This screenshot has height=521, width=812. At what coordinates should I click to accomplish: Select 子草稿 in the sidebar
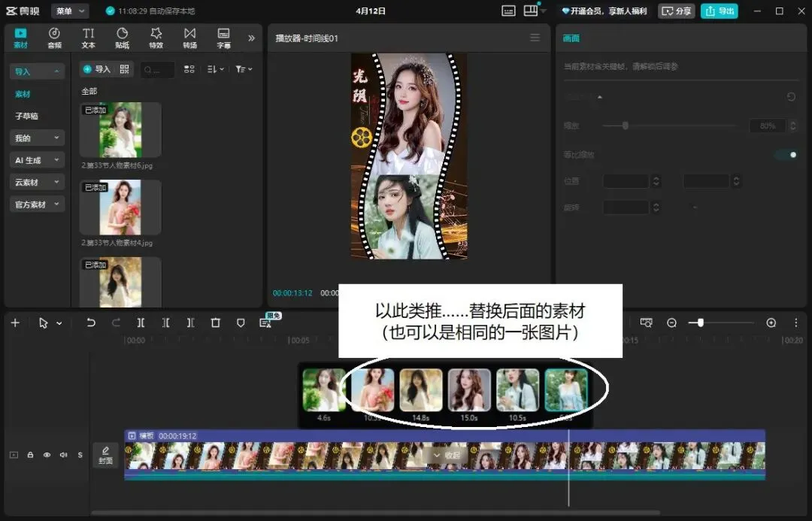(x=26, y=116)
